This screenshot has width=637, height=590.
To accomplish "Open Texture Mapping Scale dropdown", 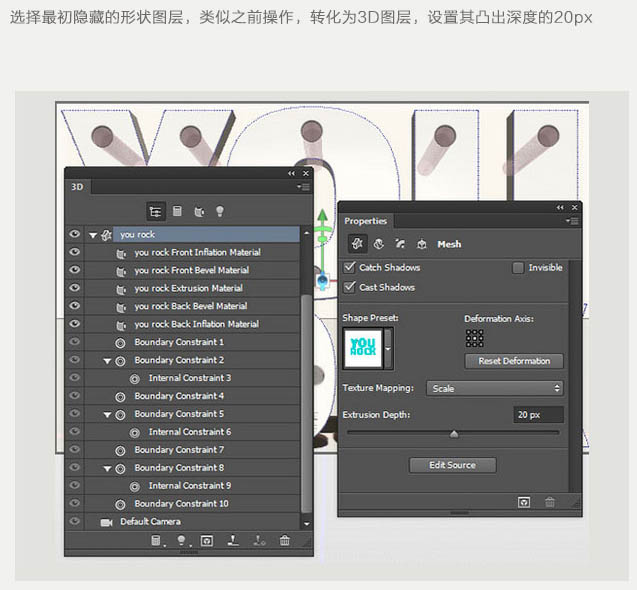I will pos(495,388).
